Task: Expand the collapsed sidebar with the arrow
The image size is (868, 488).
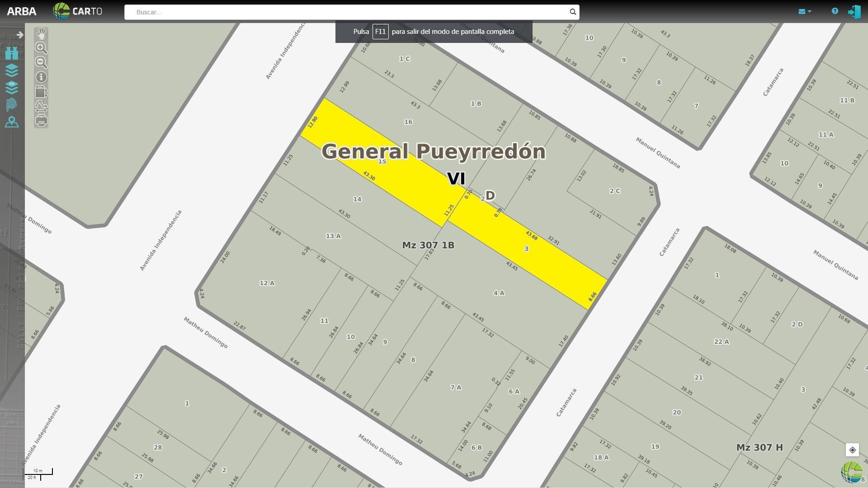Action: (20, 34)
